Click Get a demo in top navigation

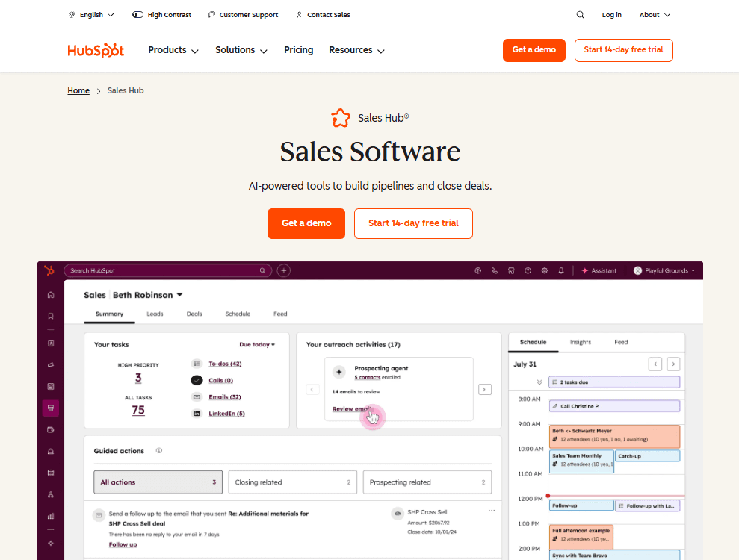coord(534,50)
